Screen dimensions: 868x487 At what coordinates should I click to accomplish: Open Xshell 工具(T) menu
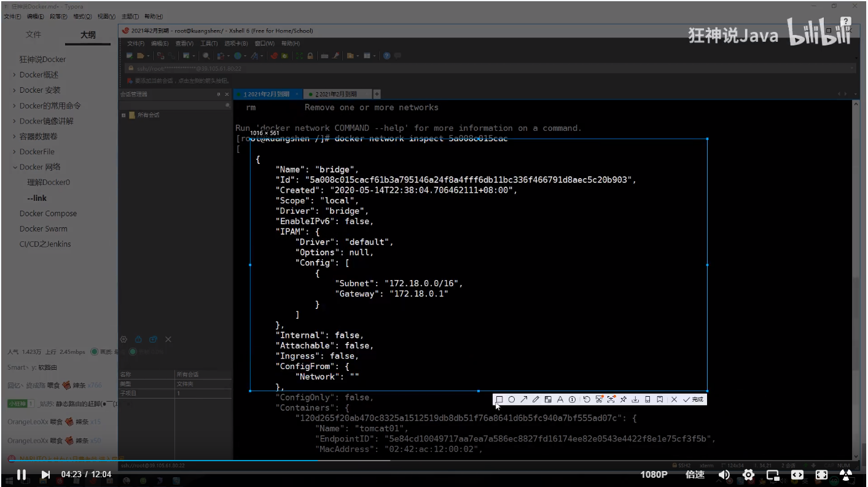tap(209, 44)
